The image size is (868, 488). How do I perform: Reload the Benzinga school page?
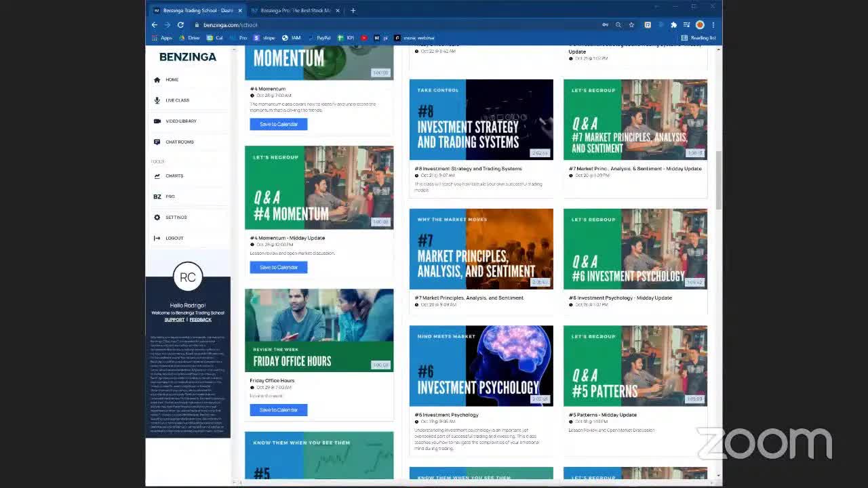[x=180, y=25]
